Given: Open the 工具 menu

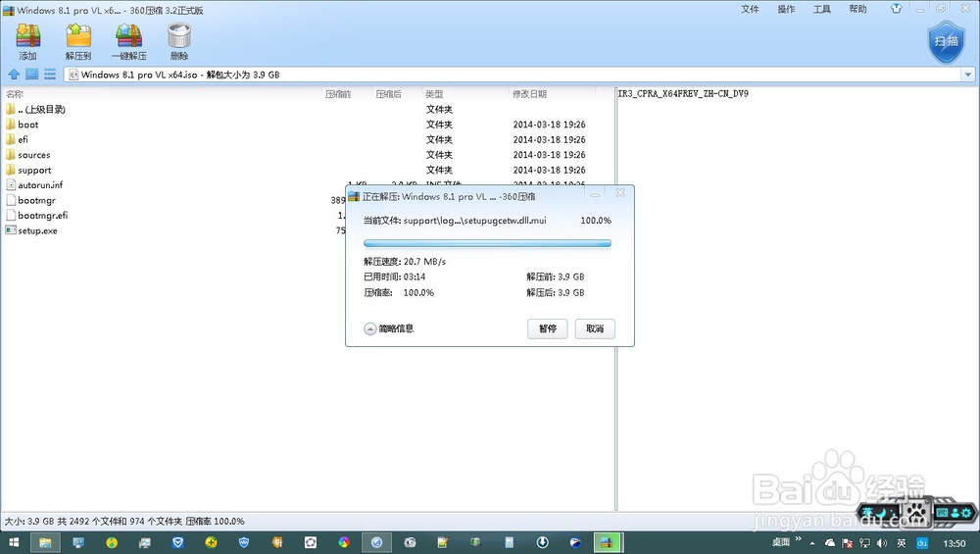Looking at the screenshot, I should [x=822, y=9].
